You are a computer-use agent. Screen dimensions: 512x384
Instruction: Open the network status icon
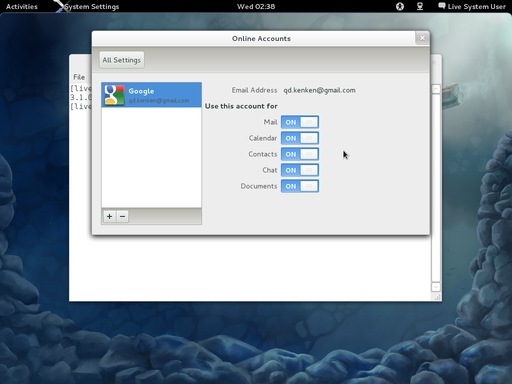coord(420,6)
